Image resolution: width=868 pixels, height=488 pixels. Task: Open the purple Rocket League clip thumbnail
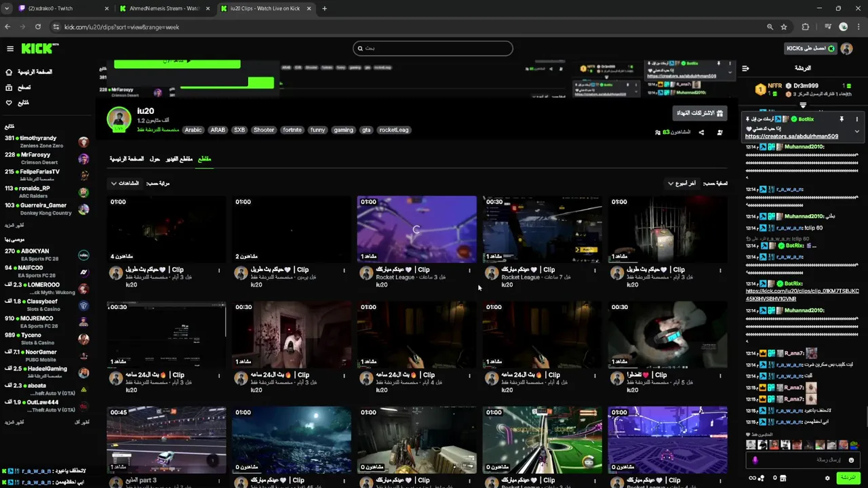point(417,229)
